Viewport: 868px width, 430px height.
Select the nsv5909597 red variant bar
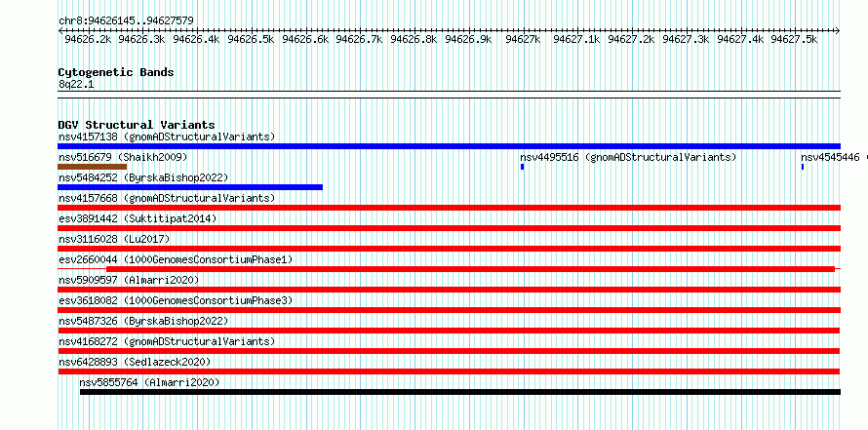449,290
